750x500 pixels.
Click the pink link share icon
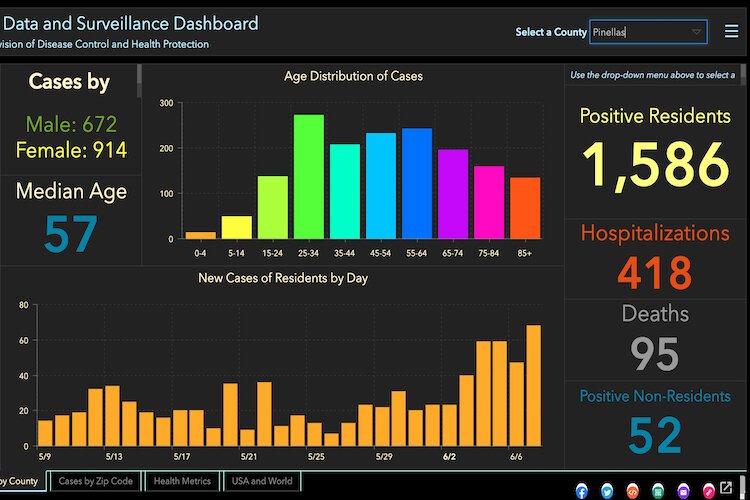click(709, 490)
